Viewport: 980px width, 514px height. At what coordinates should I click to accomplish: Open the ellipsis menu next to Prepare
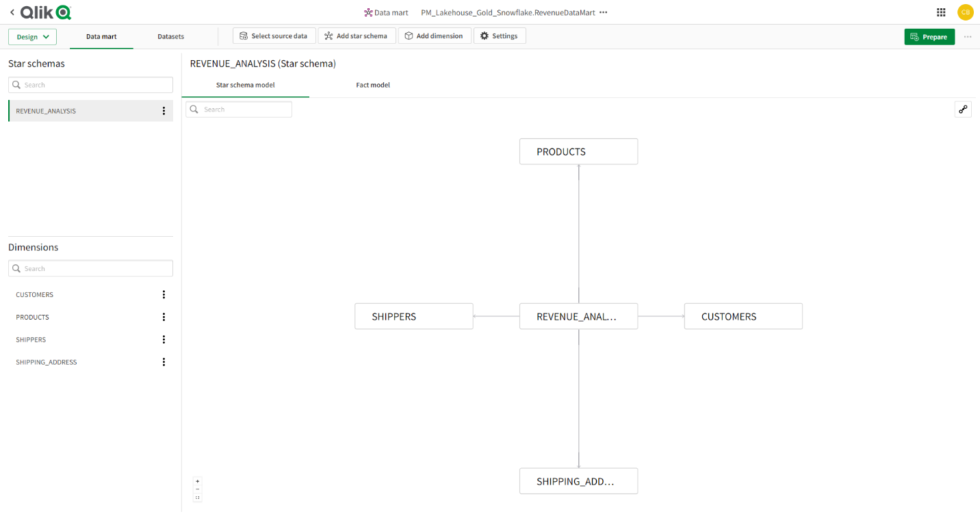968,36
